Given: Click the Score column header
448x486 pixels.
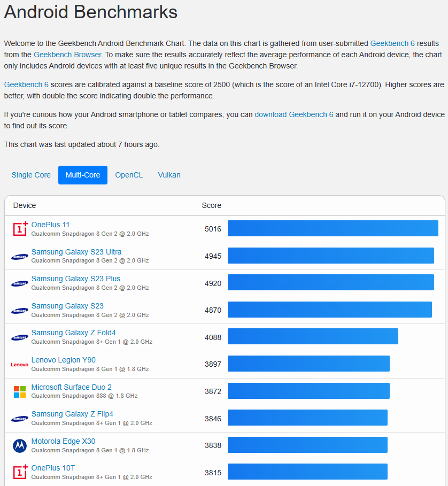Looking at the screenshot, I should point(211,205).
